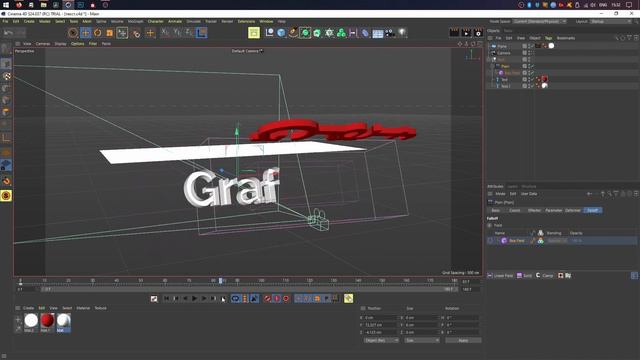Add a camera object from toolbar
This screenshot has height=360, width=640.
click(390, 33)
